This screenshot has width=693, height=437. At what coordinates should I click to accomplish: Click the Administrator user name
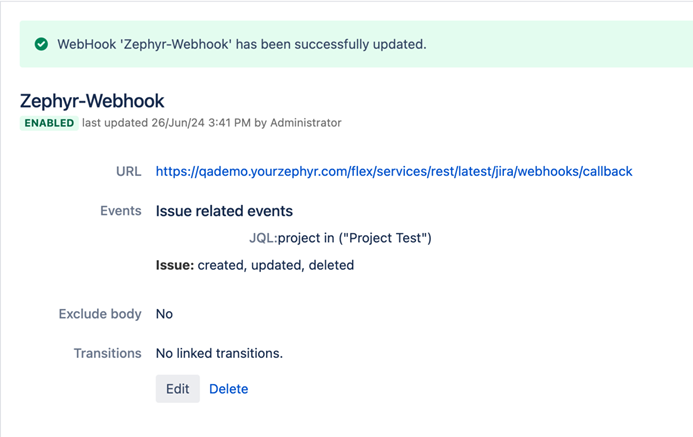pos(305,123)
